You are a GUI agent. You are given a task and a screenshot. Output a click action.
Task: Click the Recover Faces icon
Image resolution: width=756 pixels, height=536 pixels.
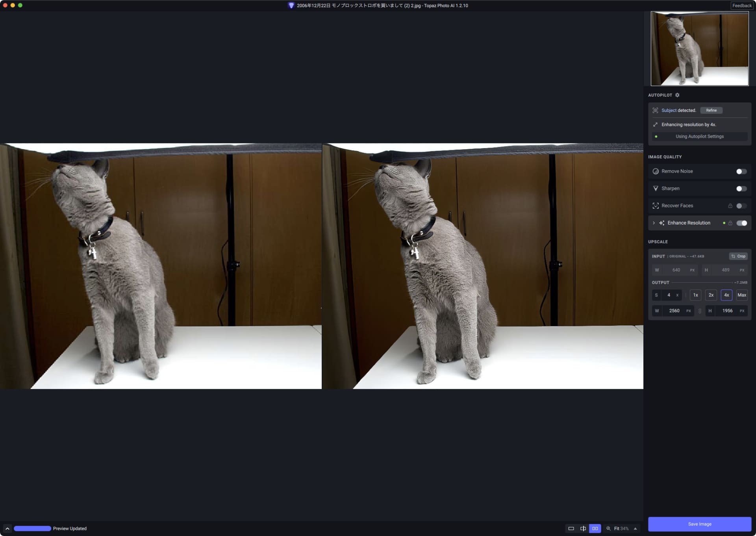coord(656,206)
